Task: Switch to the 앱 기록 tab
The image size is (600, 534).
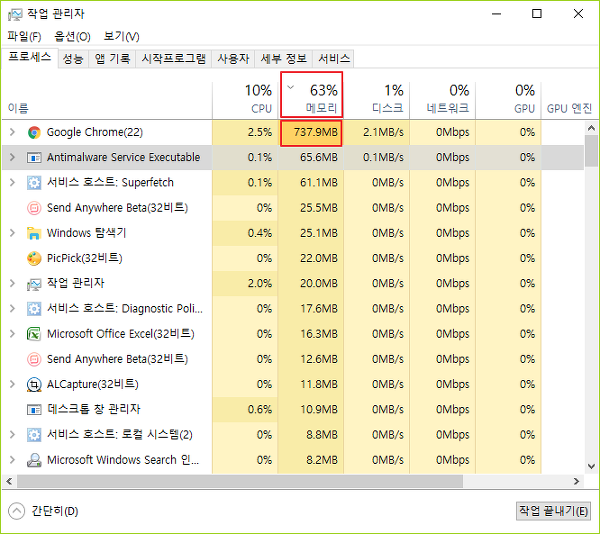Action: click(x=112, y=59)
